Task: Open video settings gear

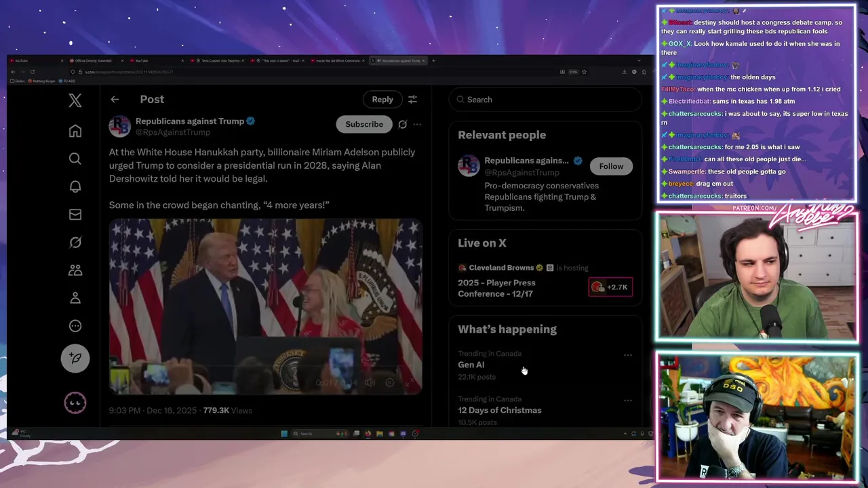Action: pos(390,383)
